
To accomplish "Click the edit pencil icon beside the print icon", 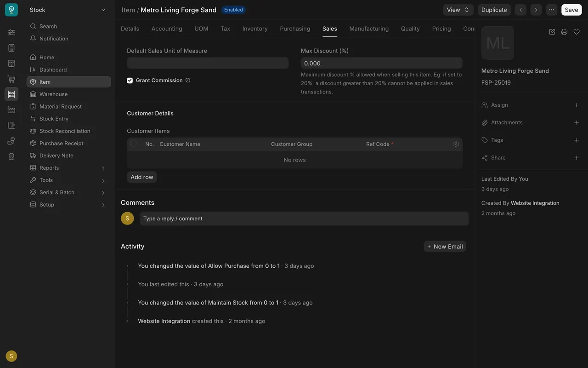I will click(552, 32).
